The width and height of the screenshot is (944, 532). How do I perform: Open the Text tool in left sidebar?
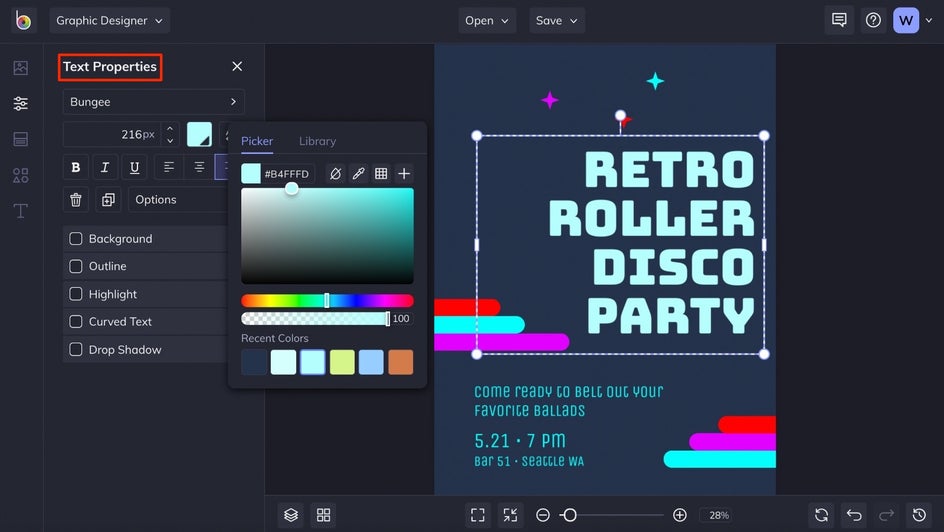click(20, 211)
